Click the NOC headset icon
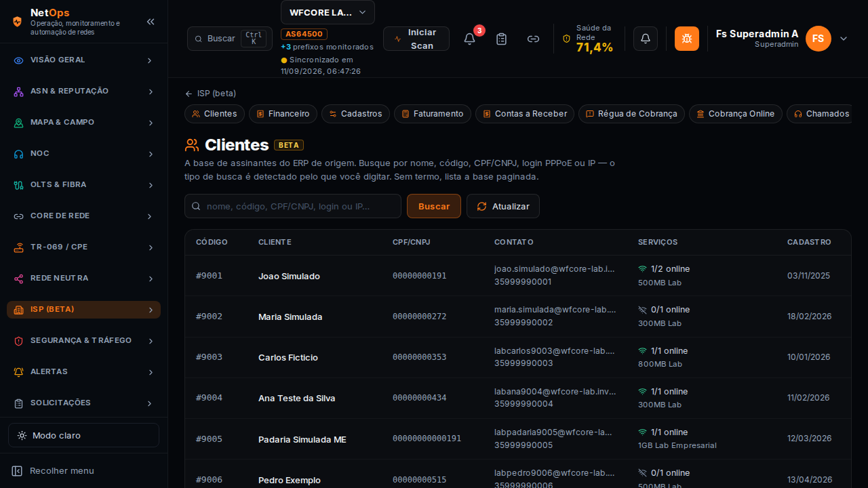This screenshot has width=868, height=488. coord(19,154)
